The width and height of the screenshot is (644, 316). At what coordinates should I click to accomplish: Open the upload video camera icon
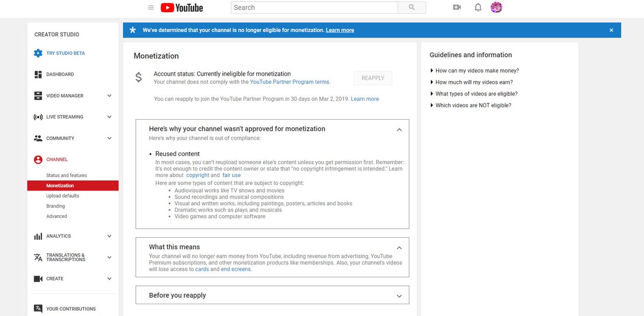pyautogui.click(x=457, y=8)
